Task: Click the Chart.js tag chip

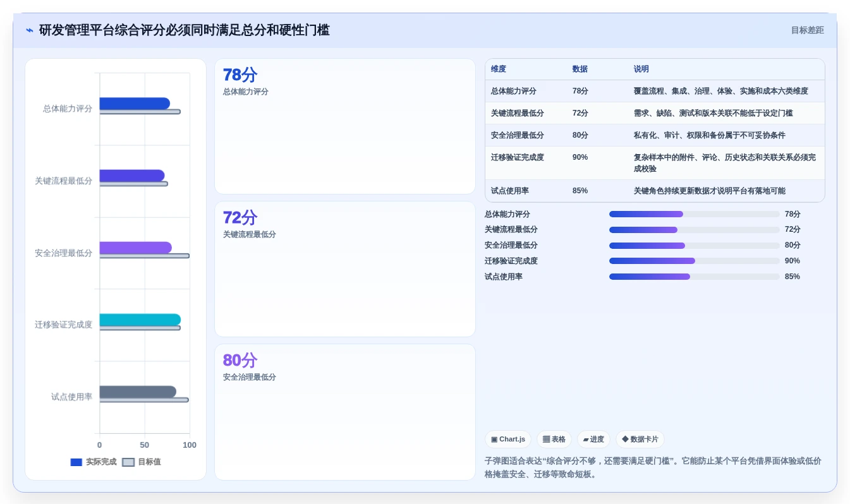Action: pos(507,439)
